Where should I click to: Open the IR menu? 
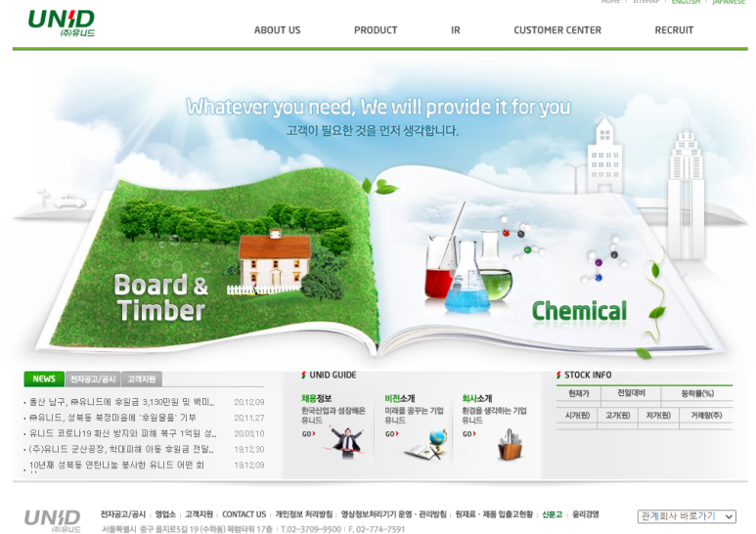456,30
